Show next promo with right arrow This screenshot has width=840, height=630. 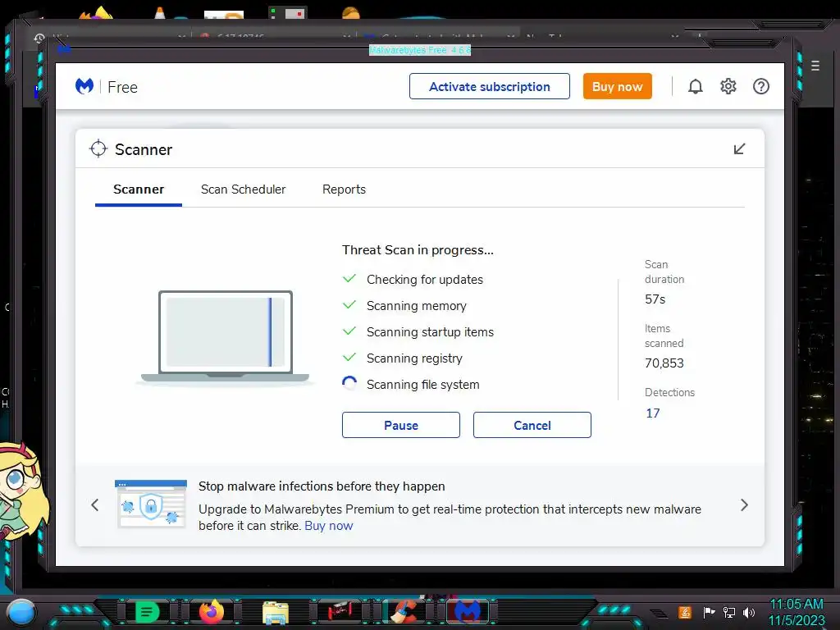tap(744, 504)
